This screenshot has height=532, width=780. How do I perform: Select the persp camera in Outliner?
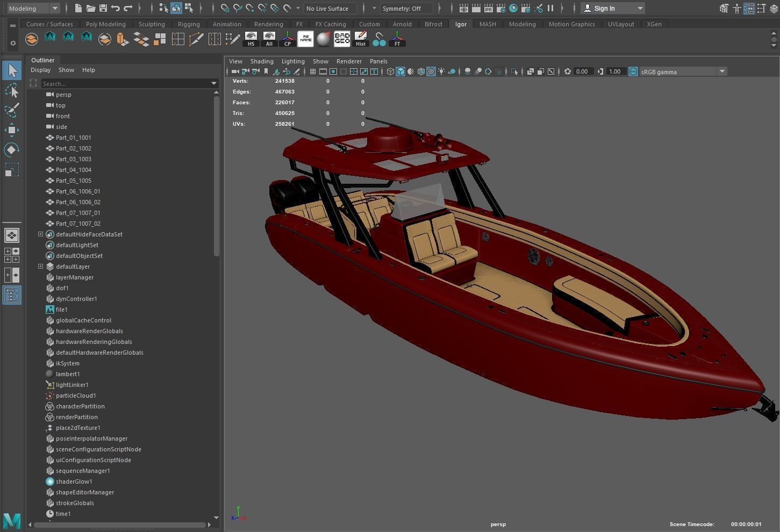pyautogui.click(x=63, y=95)
